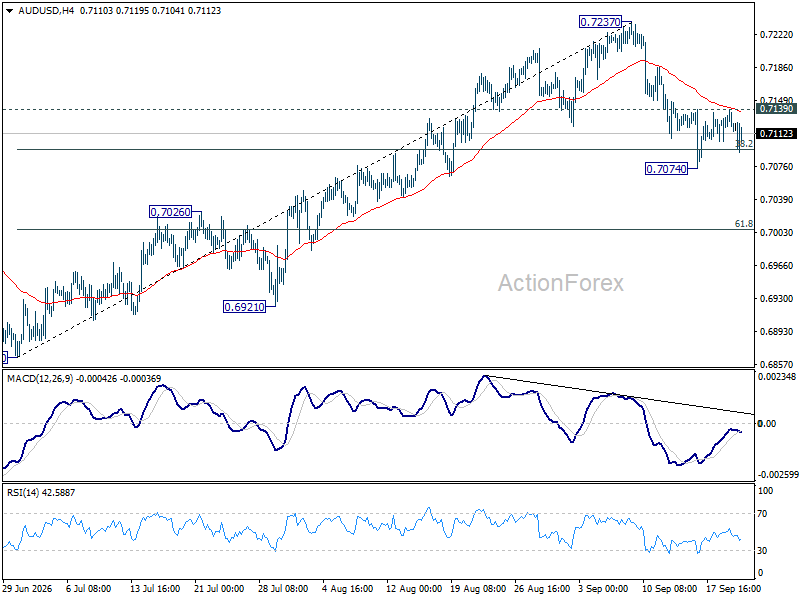The image size is (800, 600).
Task: Select the 0.72370 price high label
Action: [x=601, y=22]
